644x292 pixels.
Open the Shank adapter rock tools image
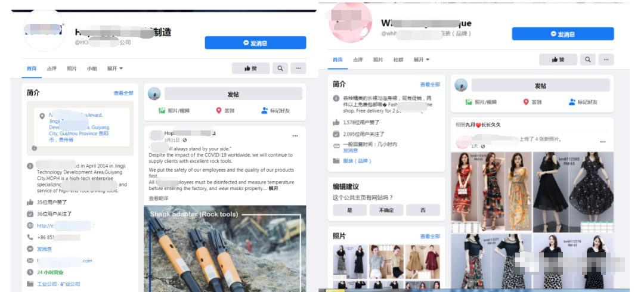(x=225, y=248)
